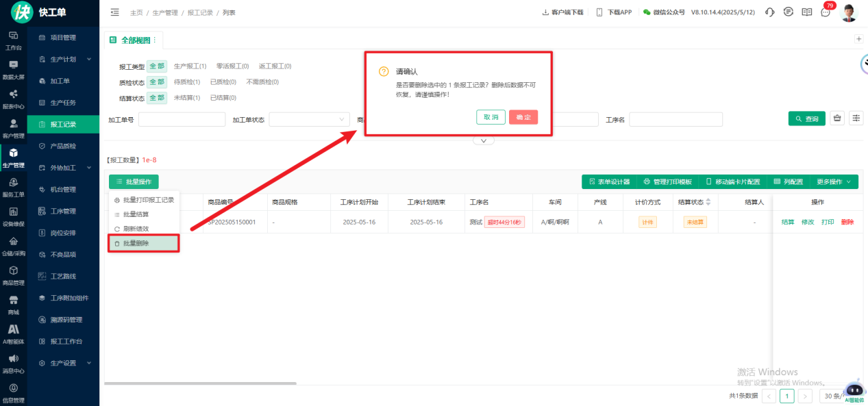Open the 加工单状态 dropdown
The width and height of the screenshot is (868, 406).
[309, 120]
